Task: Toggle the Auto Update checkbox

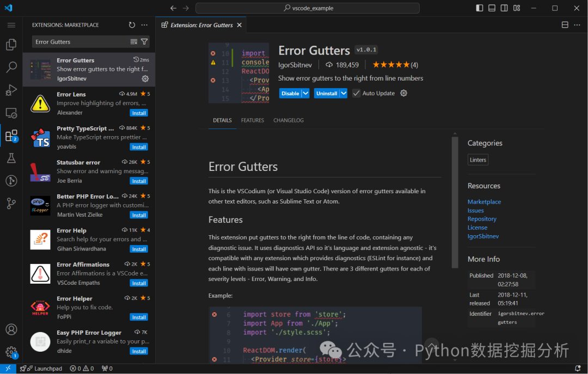Action: coord(356,93)
